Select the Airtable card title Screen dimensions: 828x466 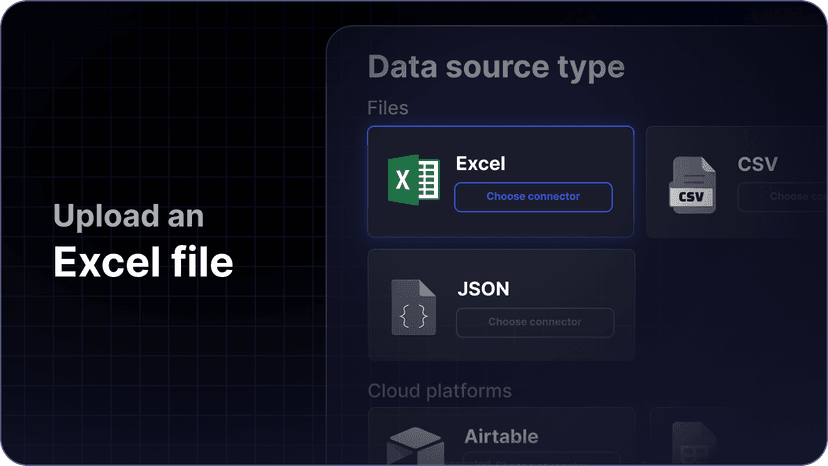pos(501,436)
